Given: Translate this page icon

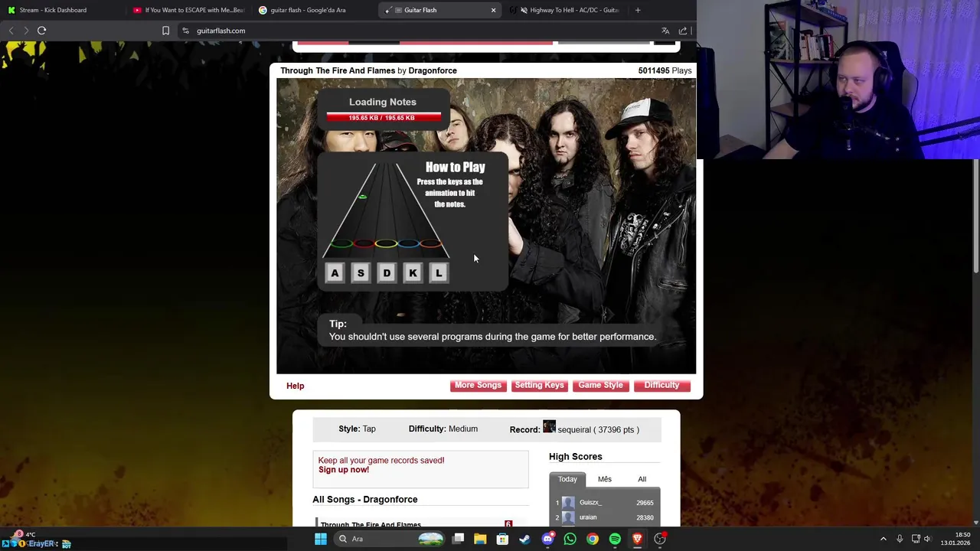Looking at the screenshot, I should (665, 31).
